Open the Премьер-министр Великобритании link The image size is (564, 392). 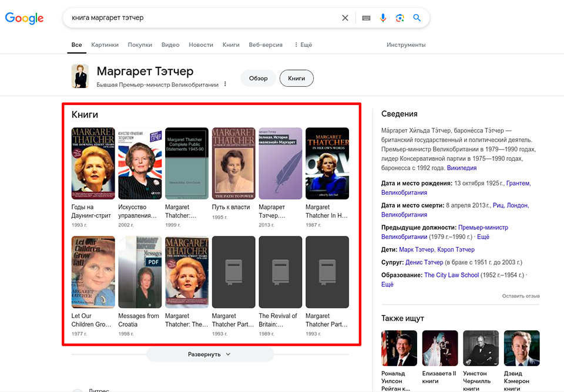click(445, 232)
